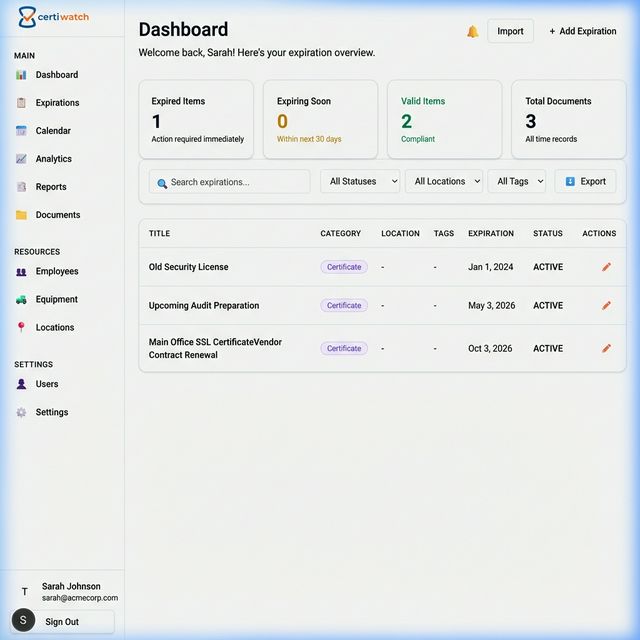The width and height of the screenshot is (640, 640).
Task: Click the search magnifier icon
Action: click(x=162, y=183)
